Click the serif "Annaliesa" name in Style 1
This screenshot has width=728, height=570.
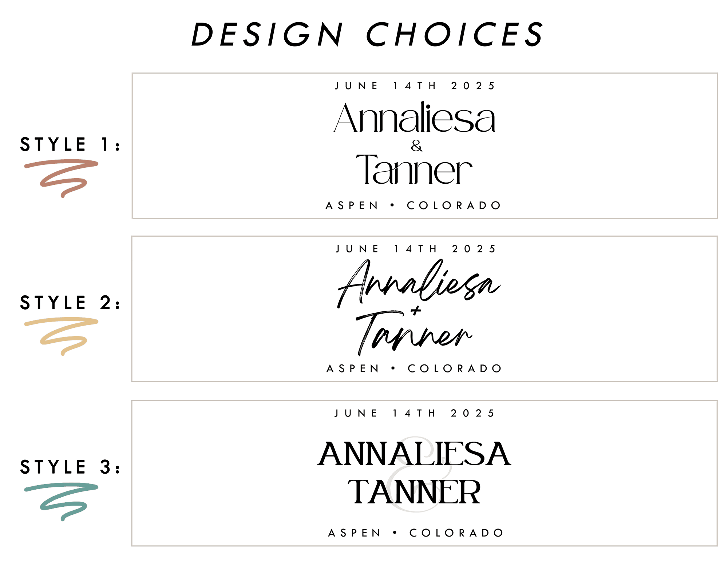tap(414, 118)
